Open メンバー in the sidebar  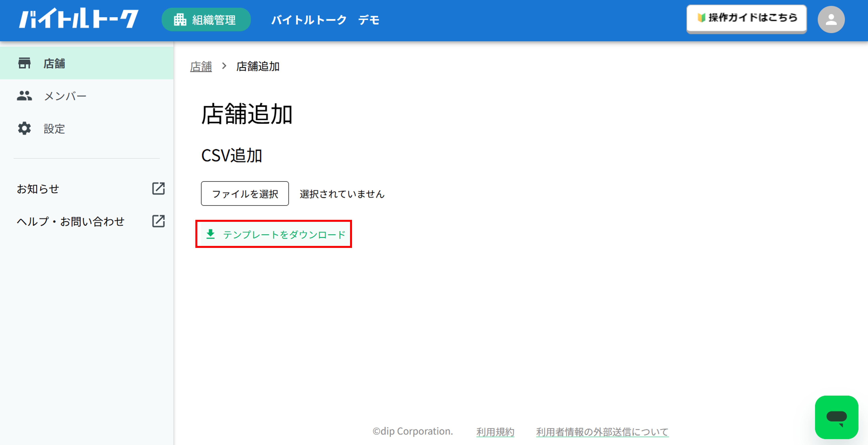87,96
